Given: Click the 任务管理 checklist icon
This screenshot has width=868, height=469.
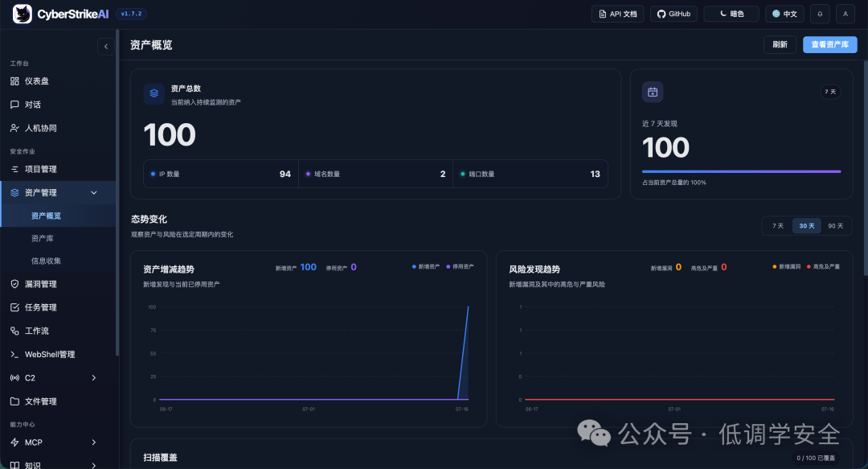Looking at the screenshot, I should [15, 307].
